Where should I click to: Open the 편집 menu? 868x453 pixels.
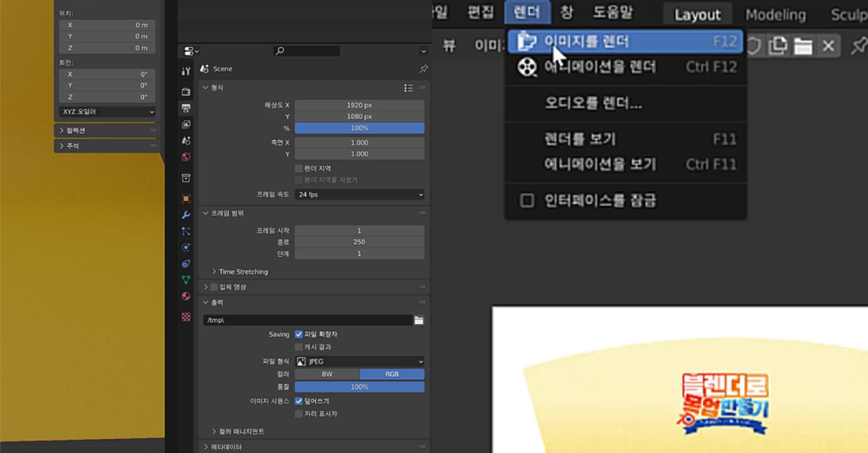480,13
